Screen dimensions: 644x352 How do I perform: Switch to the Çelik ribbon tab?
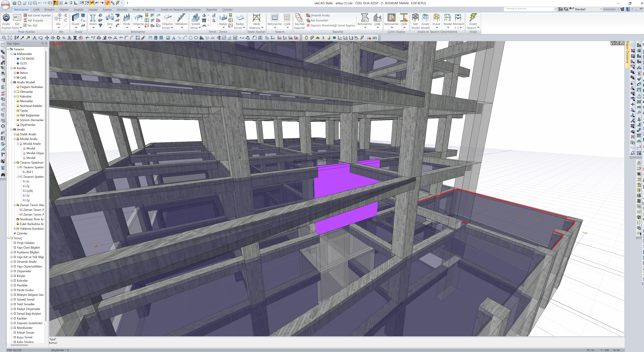[x=36, y=9]
